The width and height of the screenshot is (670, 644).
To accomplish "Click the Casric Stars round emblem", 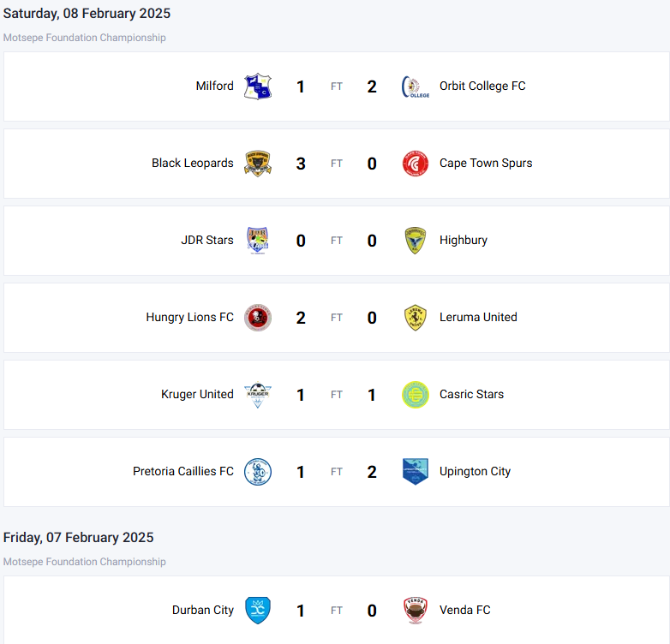I will point(416,395).
